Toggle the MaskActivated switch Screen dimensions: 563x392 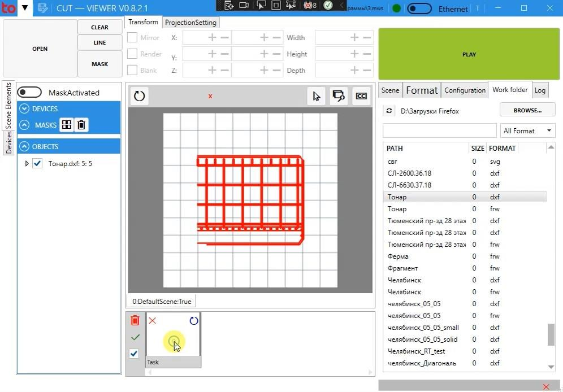(30, 93)
